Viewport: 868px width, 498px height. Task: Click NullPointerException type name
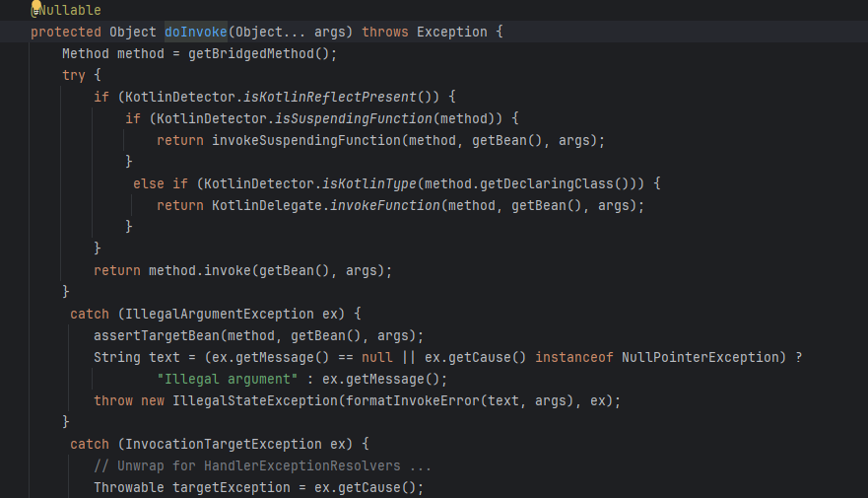point(701,357)
